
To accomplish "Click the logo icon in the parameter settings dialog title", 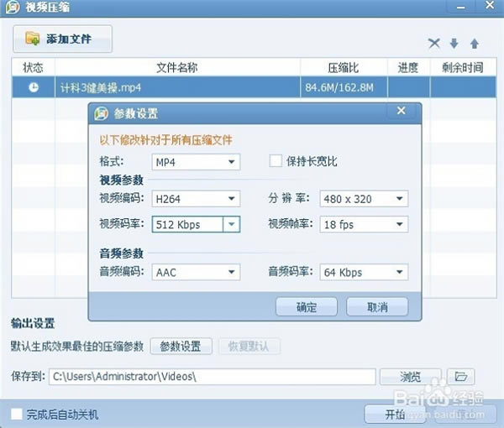I will (101, 113).
